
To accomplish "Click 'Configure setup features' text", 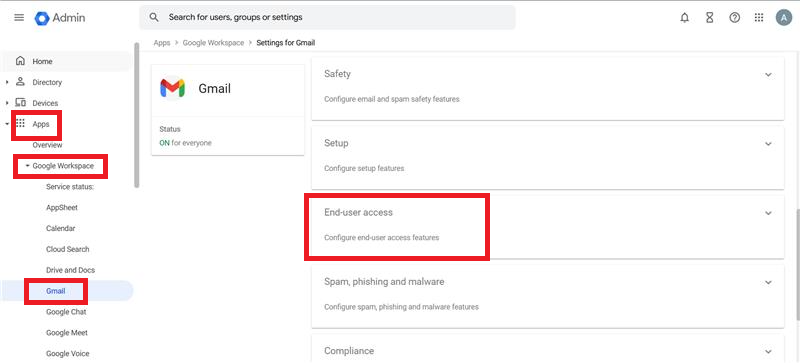I will [364, 168].
